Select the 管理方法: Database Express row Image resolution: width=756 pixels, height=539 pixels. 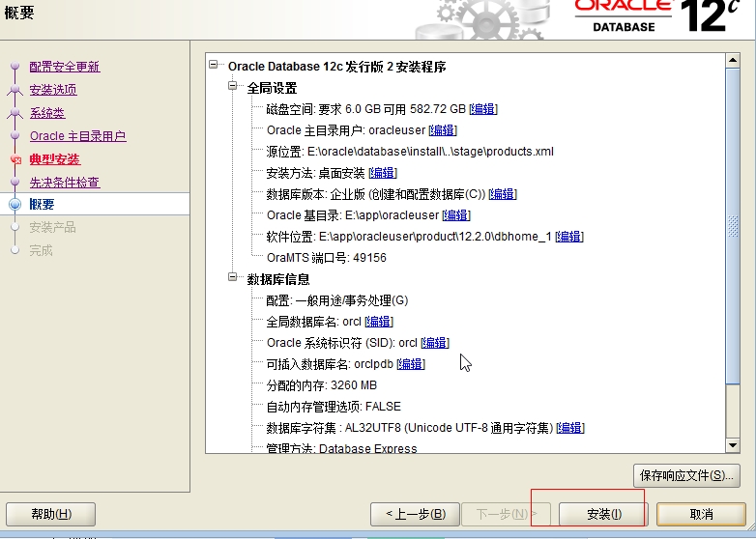click(341, 448)
